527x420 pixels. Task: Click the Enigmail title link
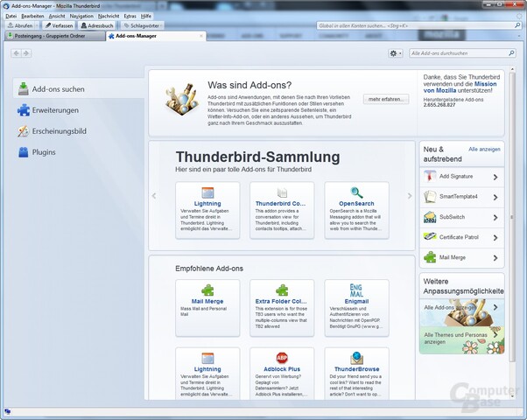[x=356, y=301]
